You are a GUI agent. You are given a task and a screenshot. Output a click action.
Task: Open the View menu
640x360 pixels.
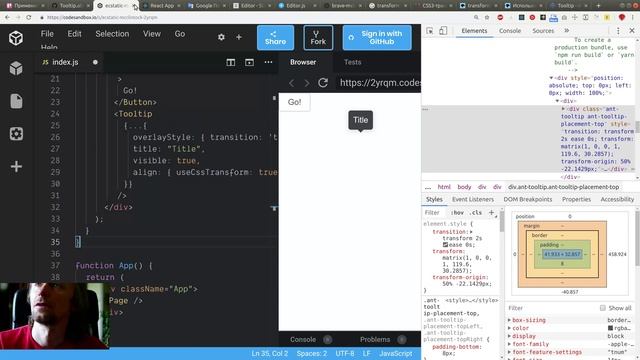tap(152, 34)
